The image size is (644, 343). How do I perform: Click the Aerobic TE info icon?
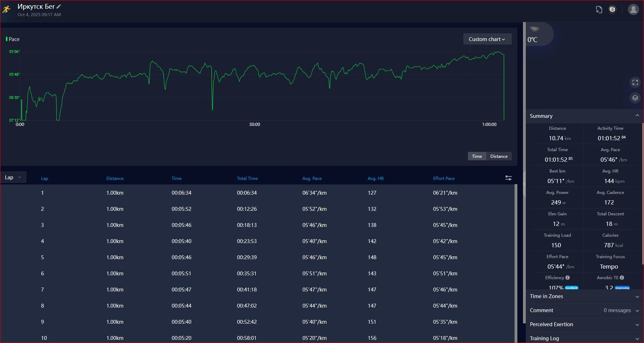pos(622,278)
